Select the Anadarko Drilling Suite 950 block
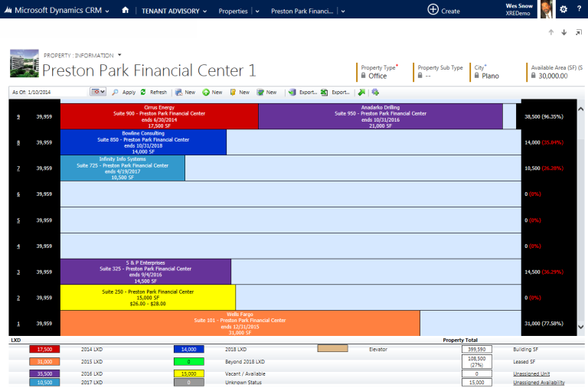This screenshot has width=588, height=388. pos(381,116)
